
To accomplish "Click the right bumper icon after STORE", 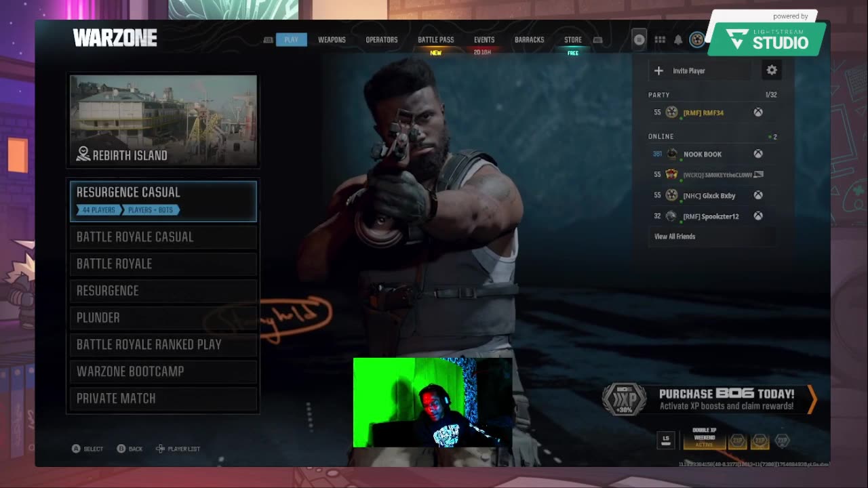I will click(x=597, y=40).
